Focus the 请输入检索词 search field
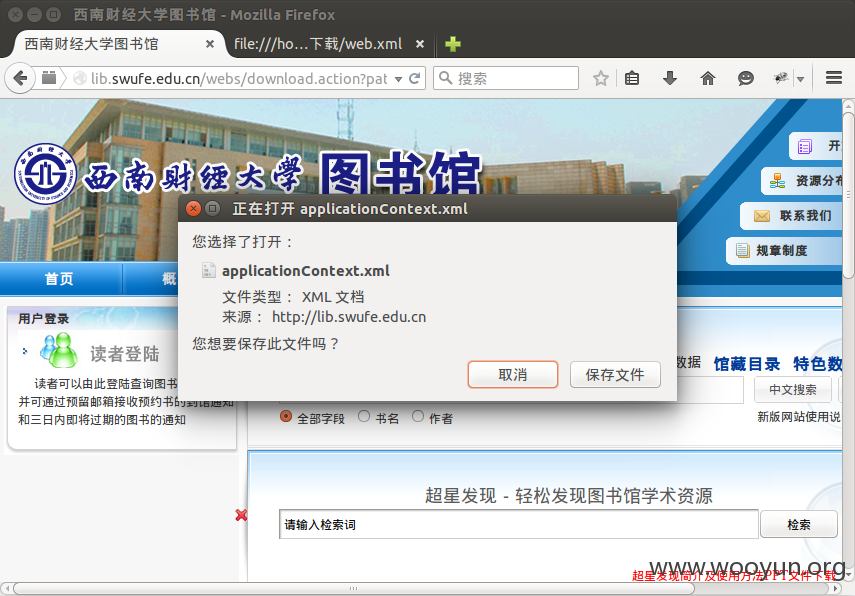855x596 pixels. click(x=519, y=524)
